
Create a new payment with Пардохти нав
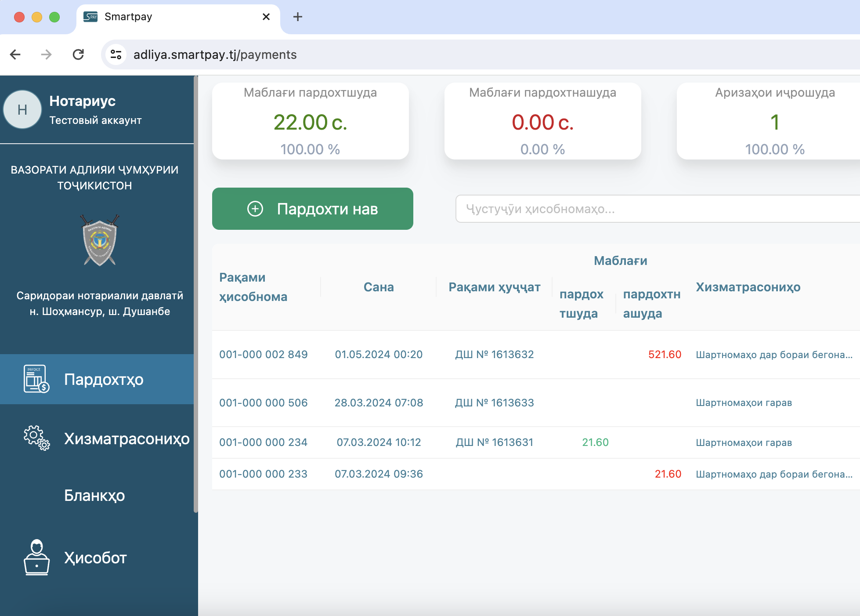pyautogui.click(x=312, y=209)
